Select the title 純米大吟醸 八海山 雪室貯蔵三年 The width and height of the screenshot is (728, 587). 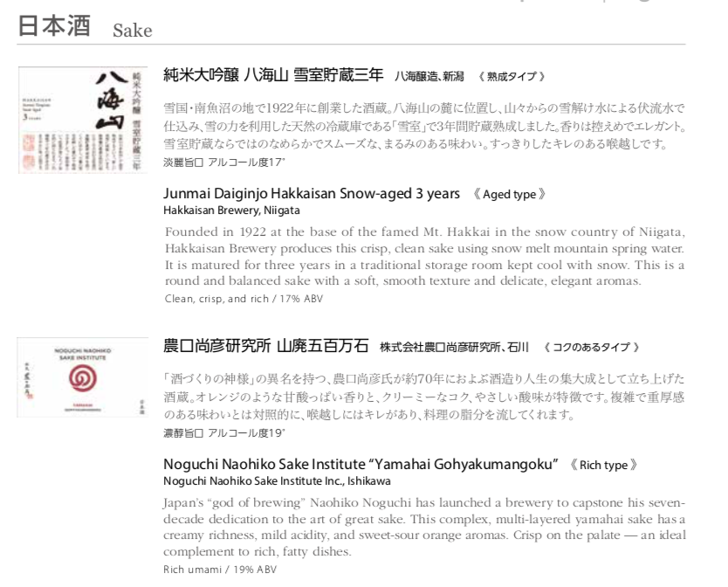[x=273, y=75]
